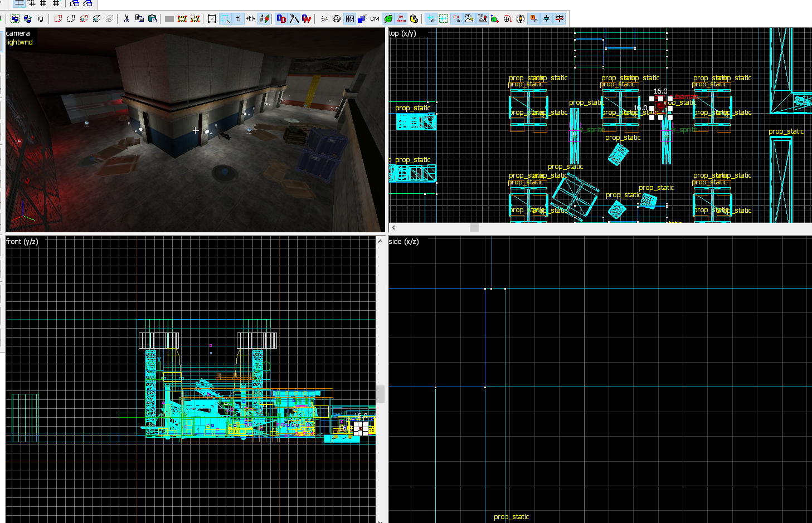Toggle texture face alignment icon
The width and height of the screenshot is (812, 523).
(264, 18)
